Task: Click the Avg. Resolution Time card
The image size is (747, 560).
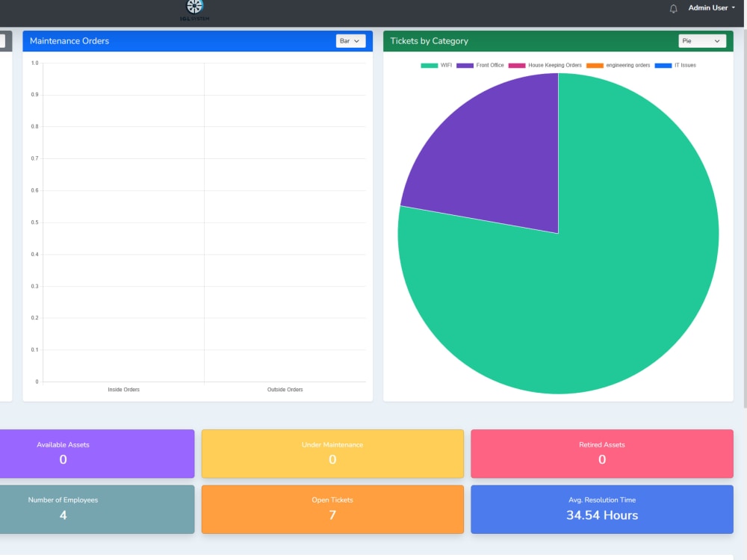Action: point(601,509)
